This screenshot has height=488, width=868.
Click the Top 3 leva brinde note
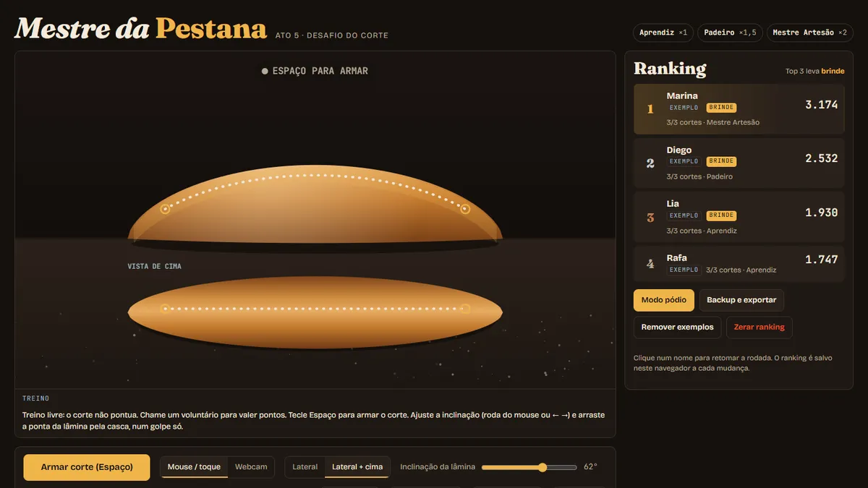(814, 72)
